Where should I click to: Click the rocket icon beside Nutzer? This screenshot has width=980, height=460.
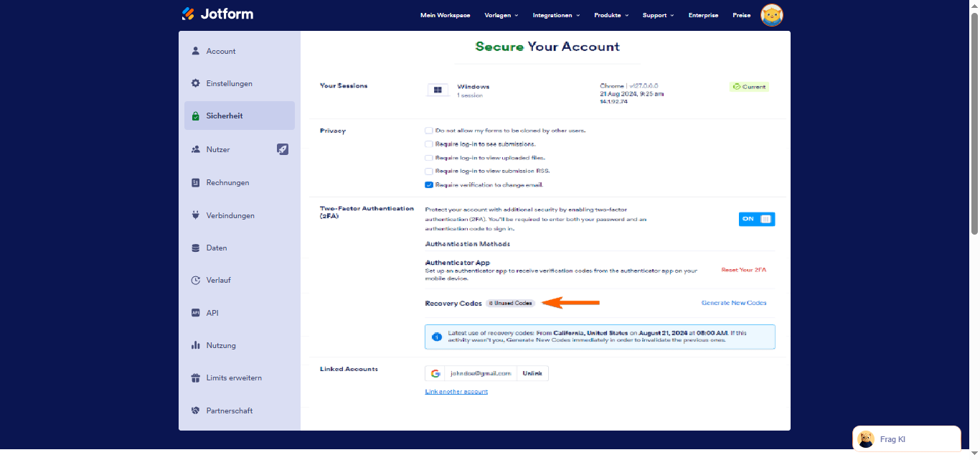(283, 149)
